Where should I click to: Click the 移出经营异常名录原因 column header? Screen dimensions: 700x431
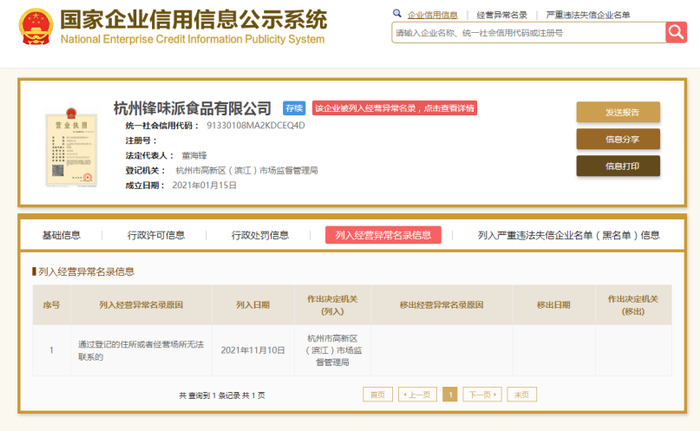(442, 305)
